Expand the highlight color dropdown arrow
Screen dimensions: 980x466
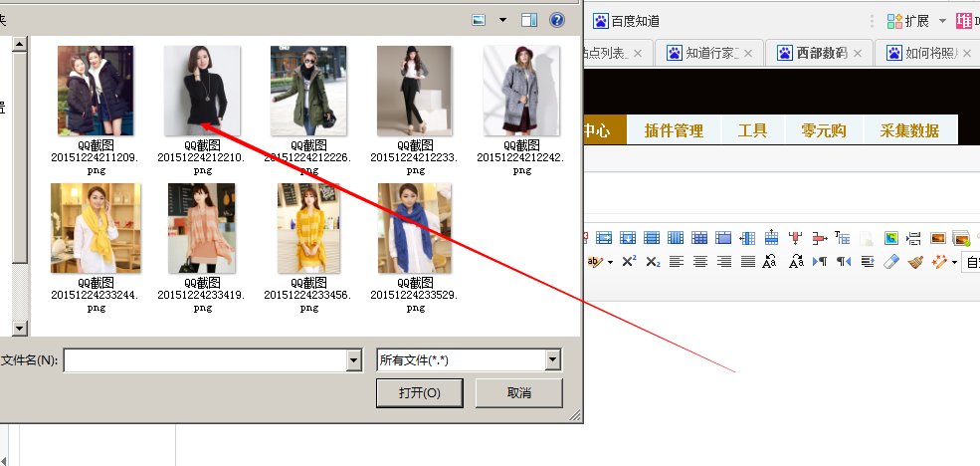(610, 262)
